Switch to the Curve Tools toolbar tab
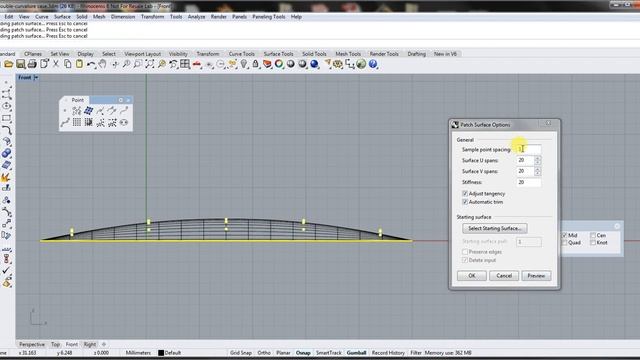Screen dimensions: 640x360 tap(242, 54)
